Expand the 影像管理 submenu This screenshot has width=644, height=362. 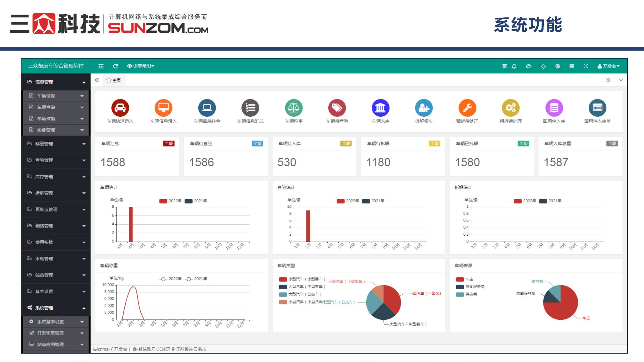56,130
